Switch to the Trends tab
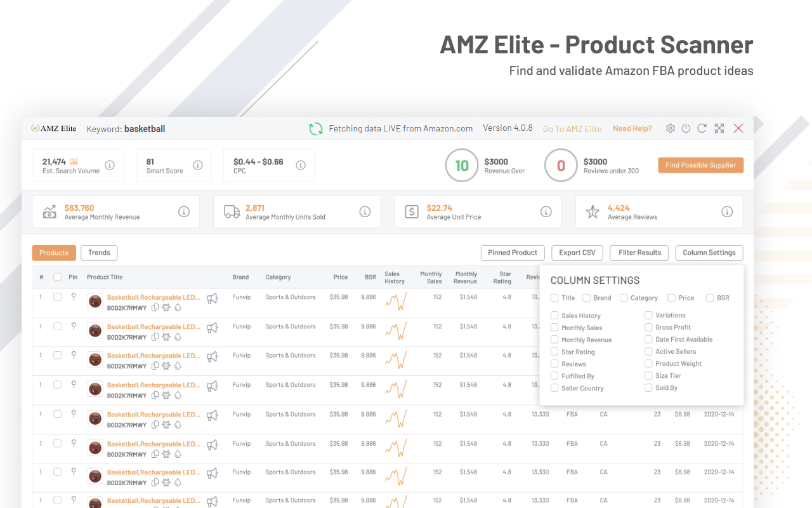The height and width of the screenshot is (508, 812). pos(99,253)
